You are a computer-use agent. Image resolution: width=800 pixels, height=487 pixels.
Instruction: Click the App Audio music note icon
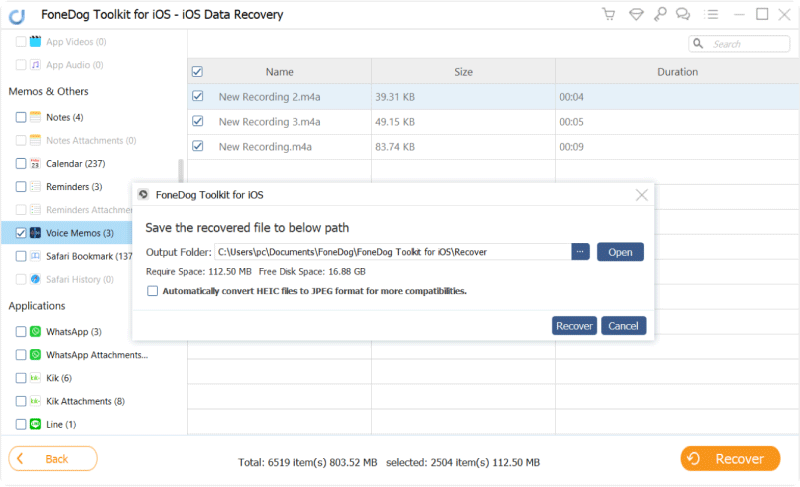pos(35,65)
